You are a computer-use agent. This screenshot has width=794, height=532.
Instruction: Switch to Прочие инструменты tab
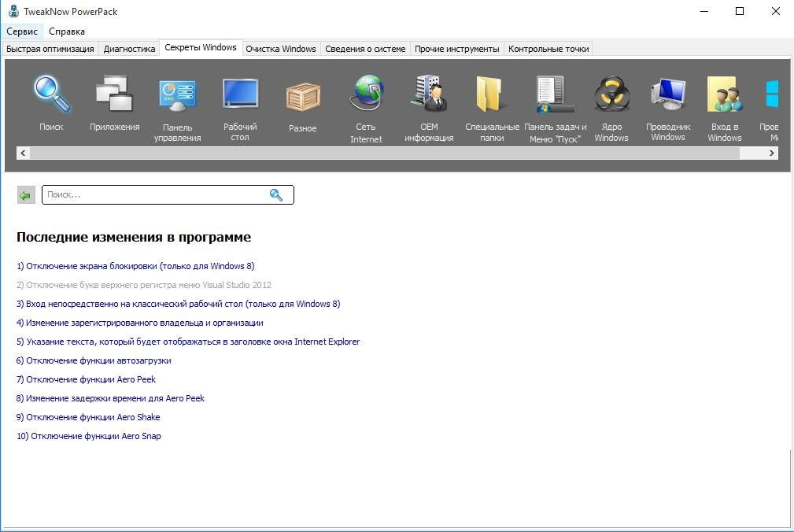pyautogui.click(x=456, y=49)
